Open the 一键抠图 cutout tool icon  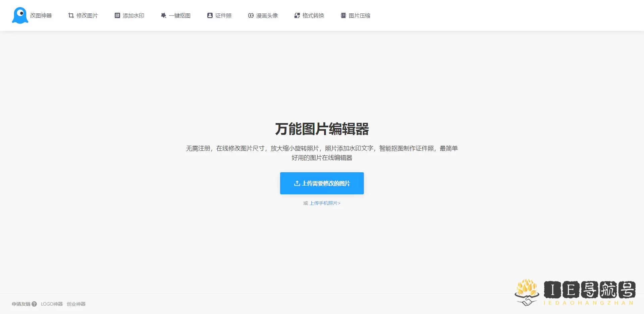point(163,15)
